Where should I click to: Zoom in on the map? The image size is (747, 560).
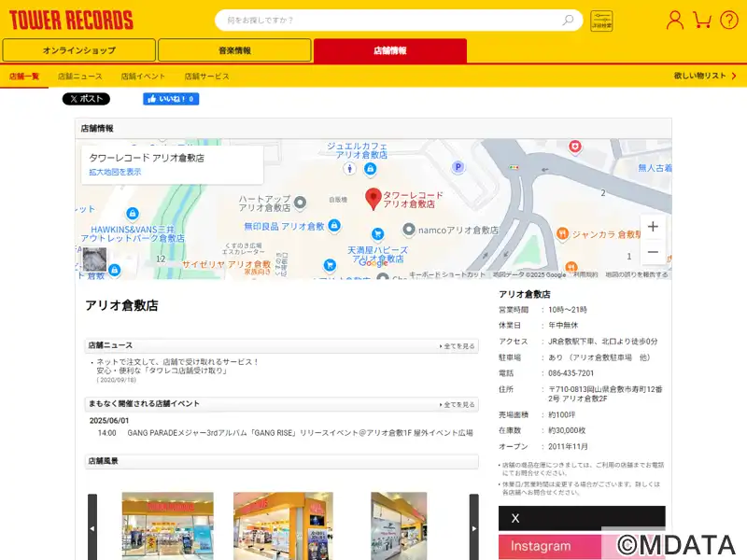(653, 227)
